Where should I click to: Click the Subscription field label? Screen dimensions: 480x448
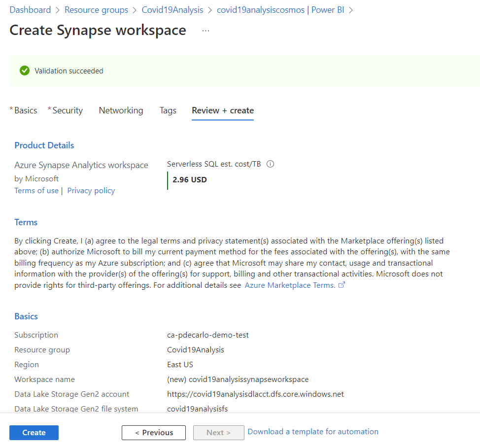pos(36,335)
